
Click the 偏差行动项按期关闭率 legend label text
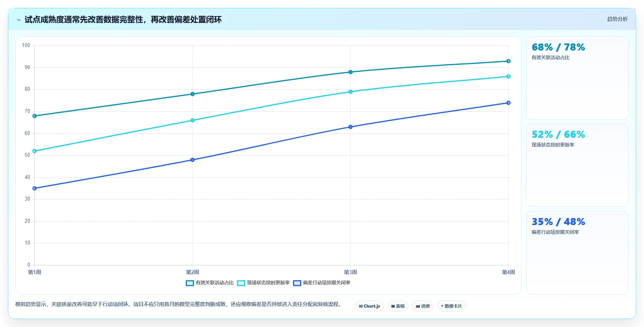[327, 283]
